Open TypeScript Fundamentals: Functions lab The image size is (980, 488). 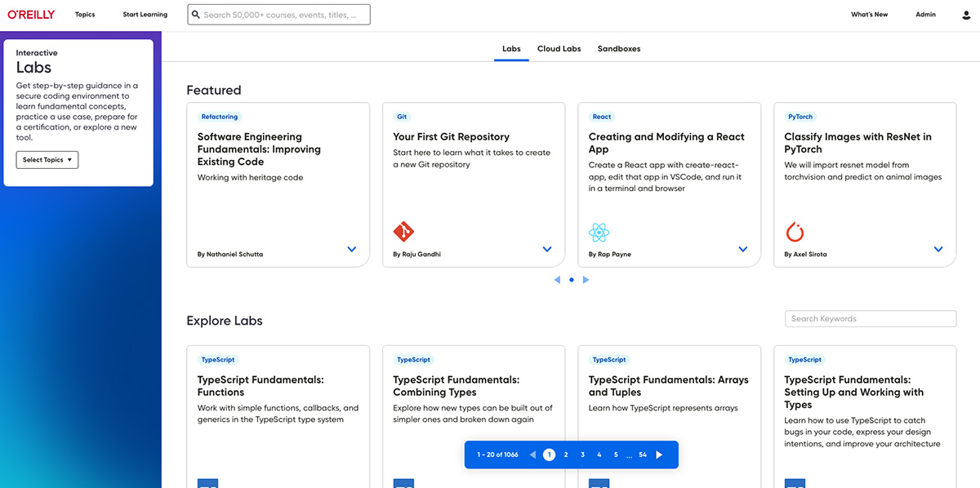coord(261,386)
